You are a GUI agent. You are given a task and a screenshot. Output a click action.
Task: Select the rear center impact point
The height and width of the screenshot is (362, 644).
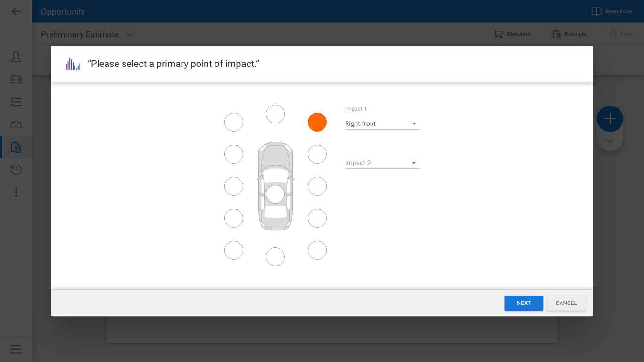coord(275,257)
